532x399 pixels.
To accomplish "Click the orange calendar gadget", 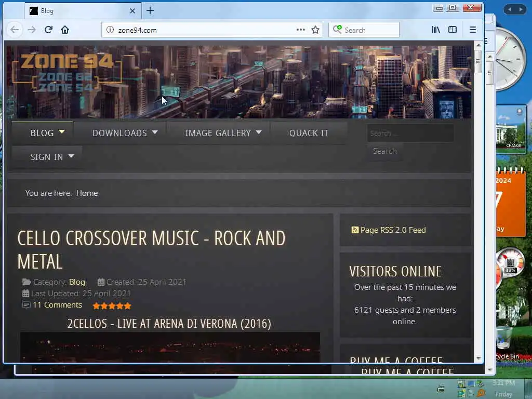I will (510, 202).
